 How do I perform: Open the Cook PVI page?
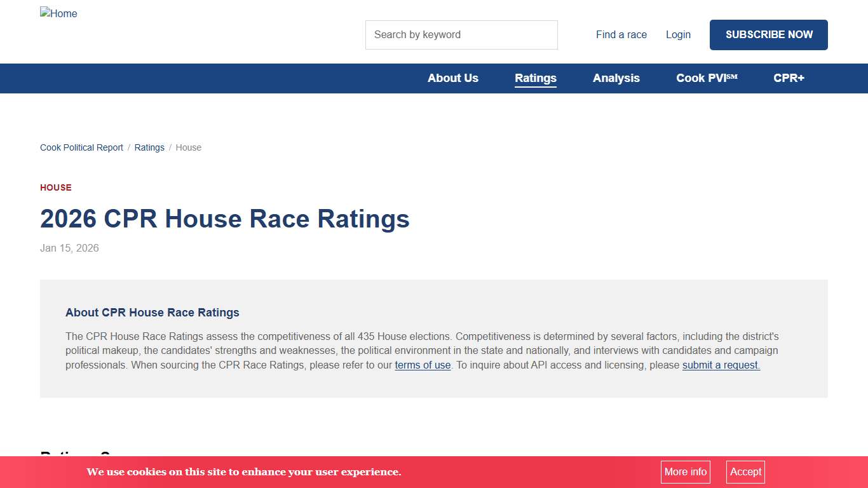pos(706,78)
